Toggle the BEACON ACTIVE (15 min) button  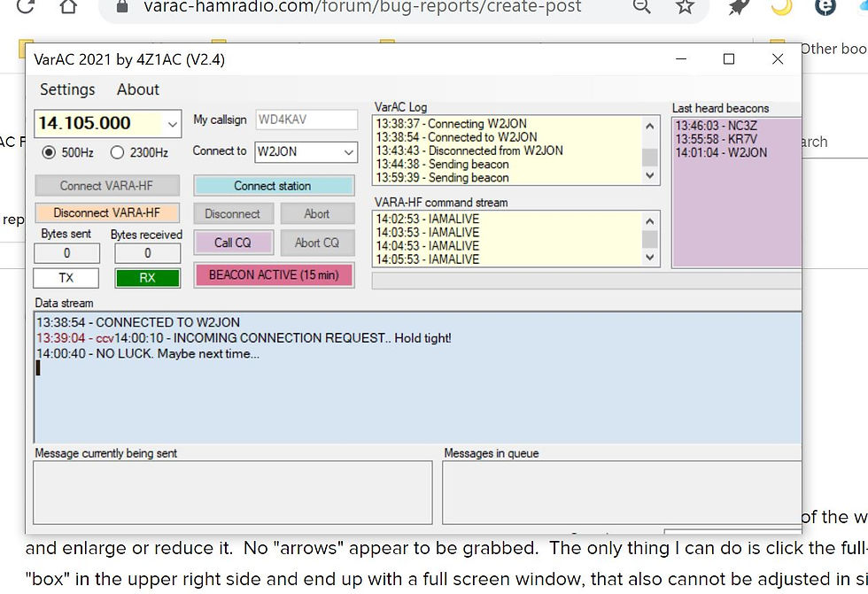(274, 275)
